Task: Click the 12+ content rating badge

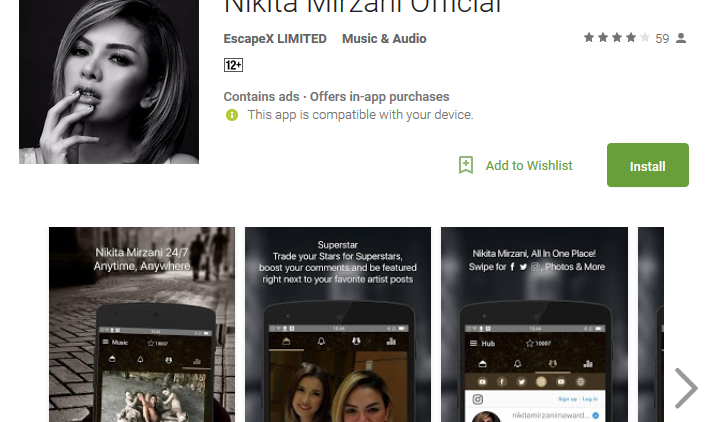Action: click(x=233, y=65)
